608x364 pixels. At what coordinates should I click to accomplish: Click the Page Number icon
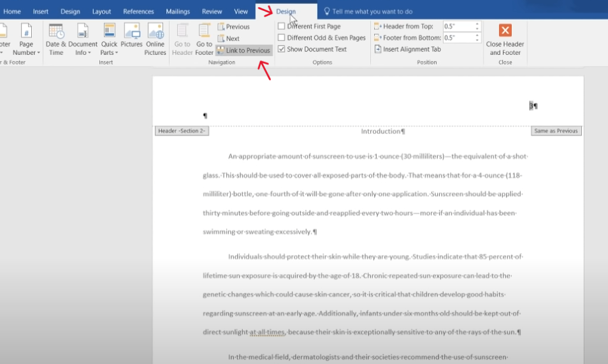(26, 31)
